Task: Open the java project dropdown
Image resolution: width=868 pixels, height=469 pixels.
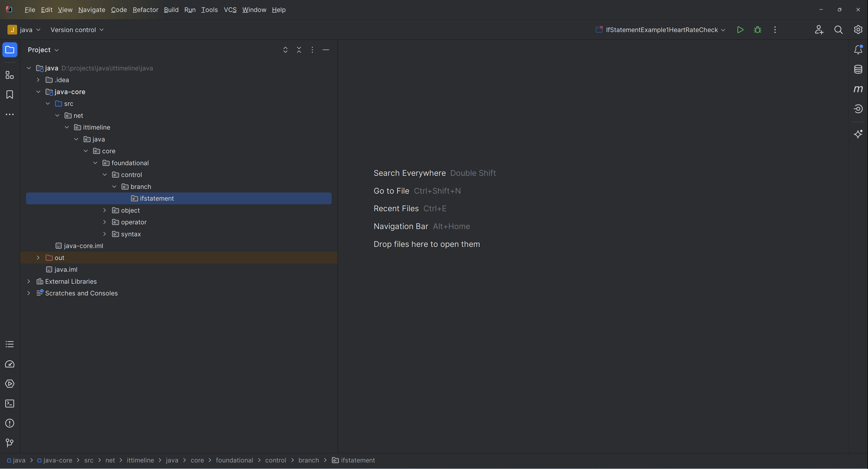Action: point(24,30)
